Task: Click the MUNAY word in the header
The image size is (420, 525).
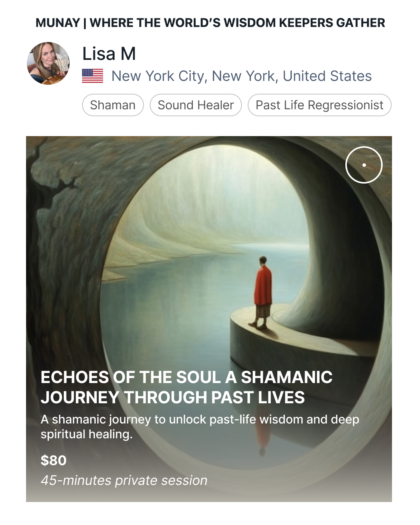Action: (58, 23)
